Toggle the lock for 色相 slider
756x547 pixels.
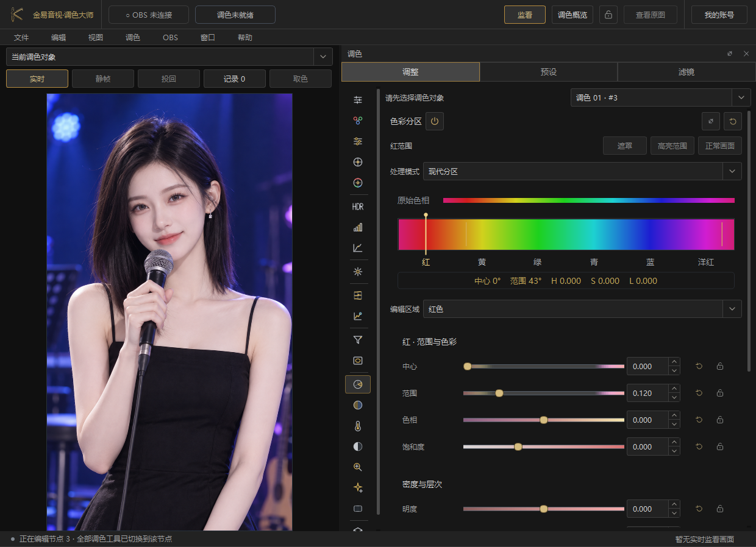(x=720, y=420)
